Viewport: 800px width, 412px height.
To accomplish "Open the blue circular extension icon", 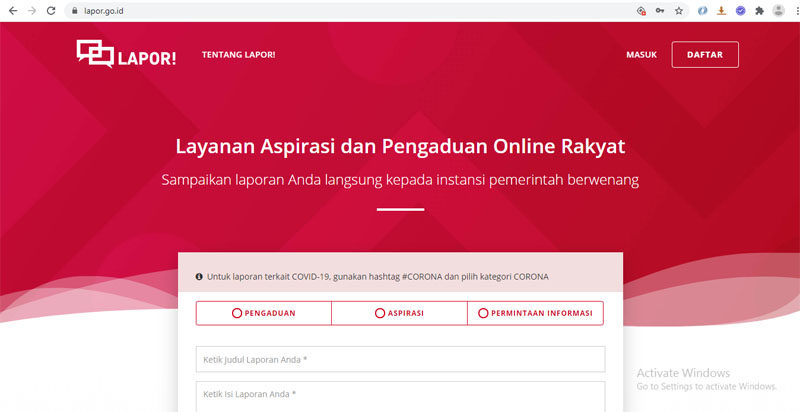I will pos(703,11).
